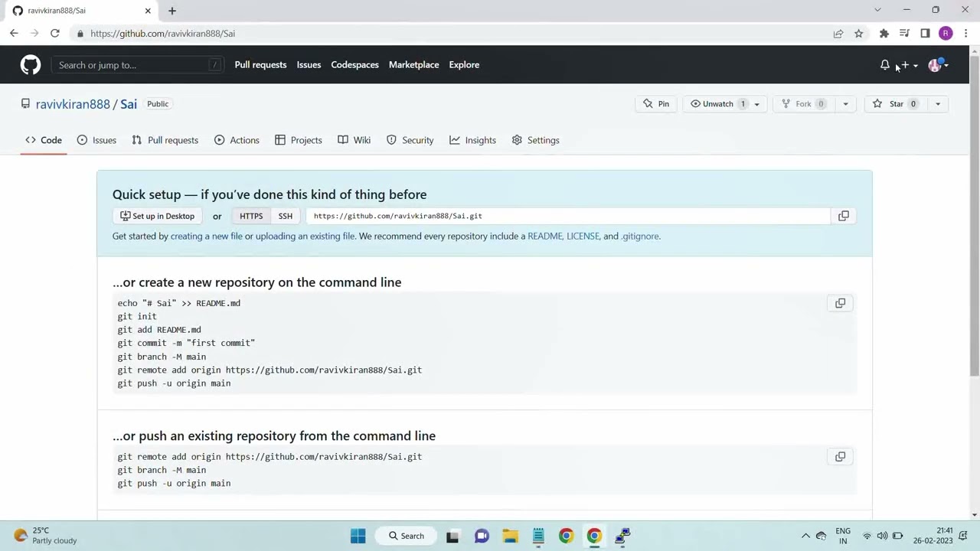Bookmark this page with the star icon
This screenshot has width=980, height=551.
[859, 34]
